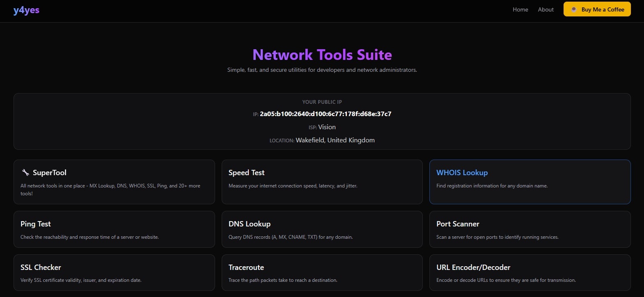Open the URL Encoder/Decoder tool
644x297 pixels.
[529, 272]
